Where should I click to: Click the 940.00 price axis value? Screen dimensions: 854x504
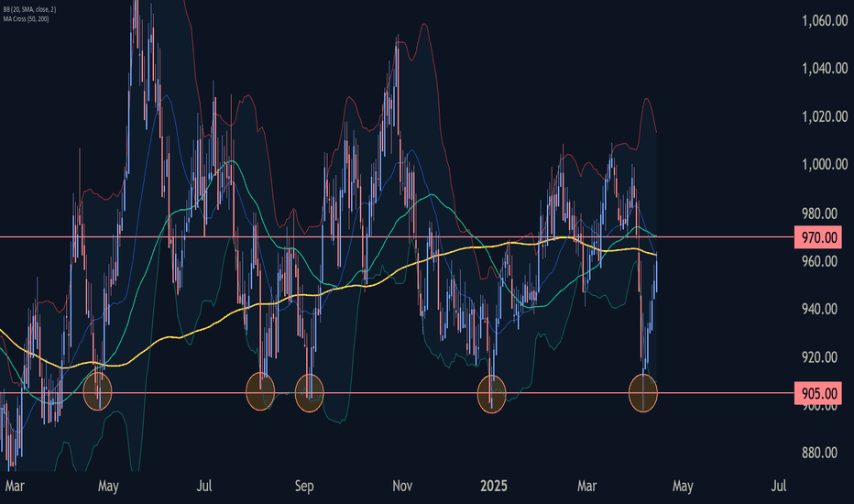point(819,309)
